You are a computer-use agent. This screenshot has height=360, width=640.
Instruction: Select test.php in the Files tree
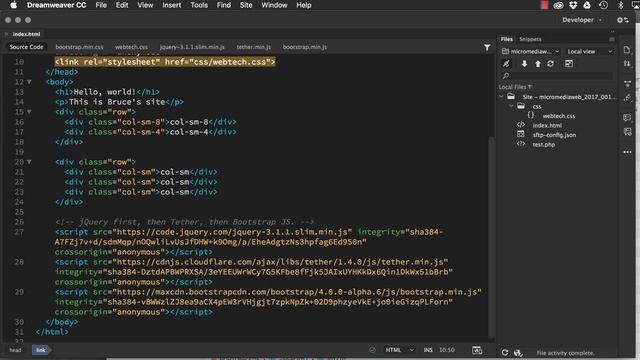click(x=543, y=144)
